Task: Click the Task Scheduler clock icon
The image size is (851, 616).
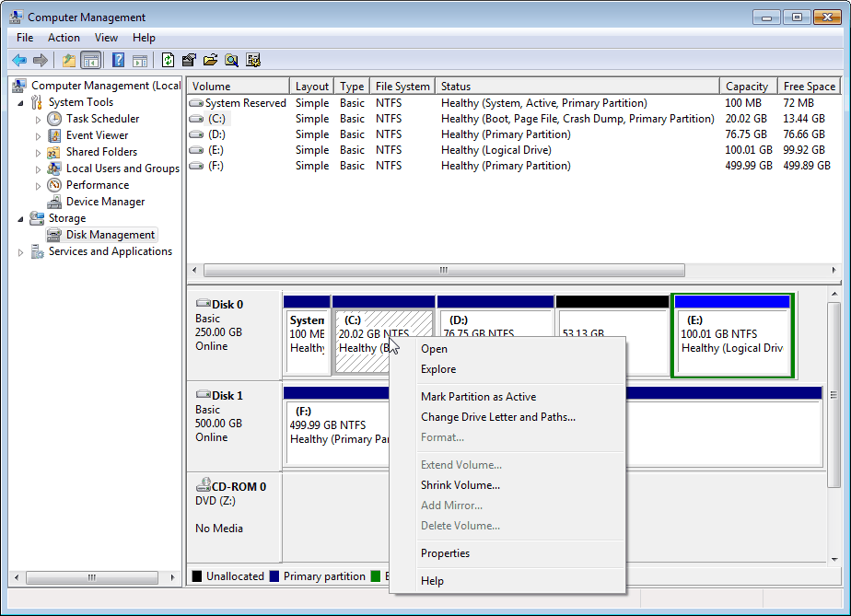Action: tap(54, 119)
